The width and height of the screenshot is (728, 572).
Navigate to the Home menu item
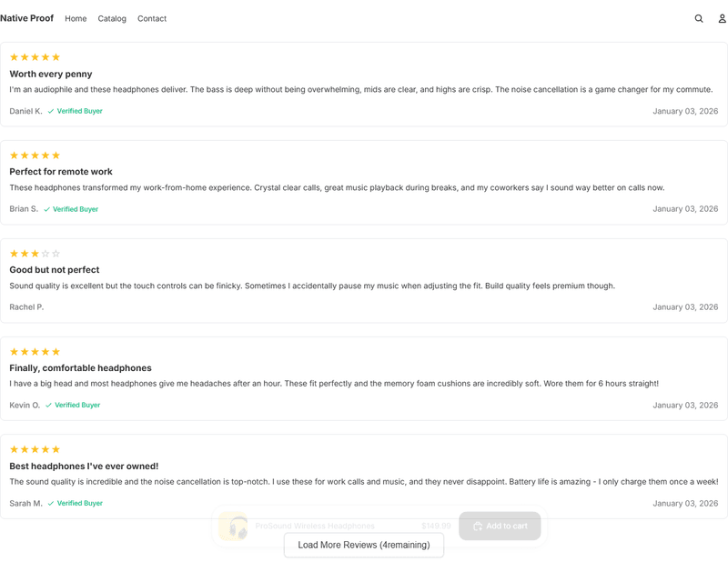point(76,18)
